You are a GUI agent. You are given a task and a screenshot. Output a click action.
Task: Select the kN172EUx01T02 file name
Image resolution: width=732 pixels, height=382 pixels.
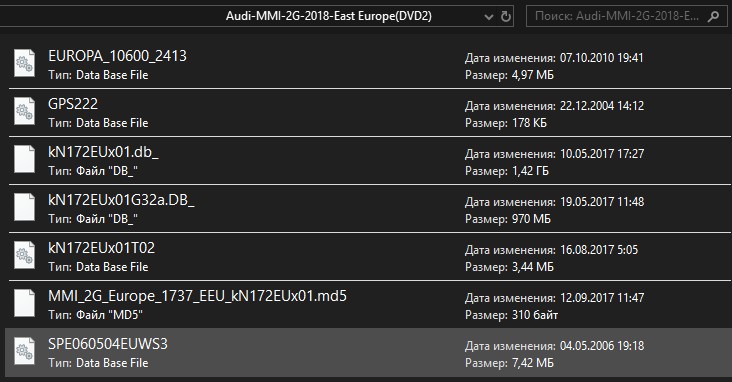[x=101, y=248]
